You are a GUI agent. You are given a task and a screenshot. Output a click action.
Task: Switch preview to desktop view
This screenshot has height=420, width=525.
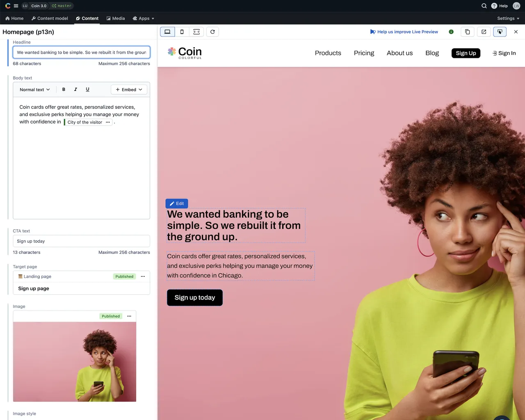tap(167, 32)
